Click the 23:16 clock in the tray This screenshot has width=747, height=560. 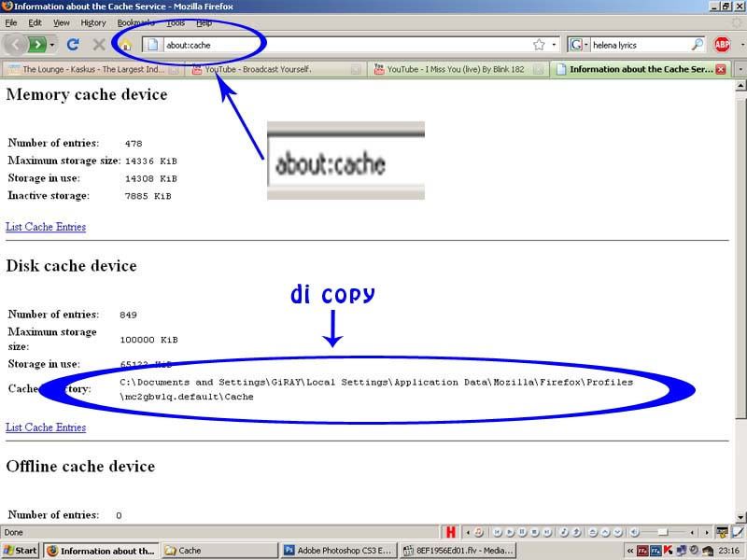[729, 551]
